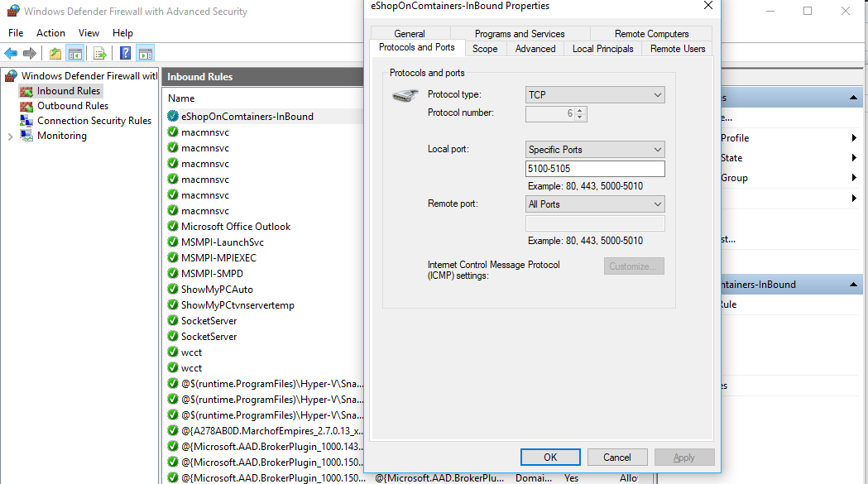Click the Protocol number stepper up arrow
This screenshot has height=484, width=868.
pyautogui.click(x=581, y=108)
